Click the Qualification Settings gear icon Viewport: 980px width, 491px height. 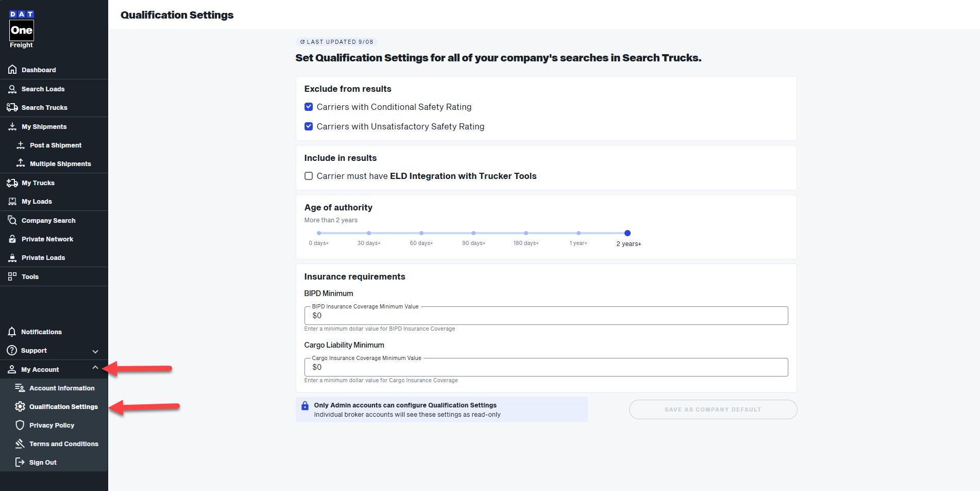click(x=20, y=406)
